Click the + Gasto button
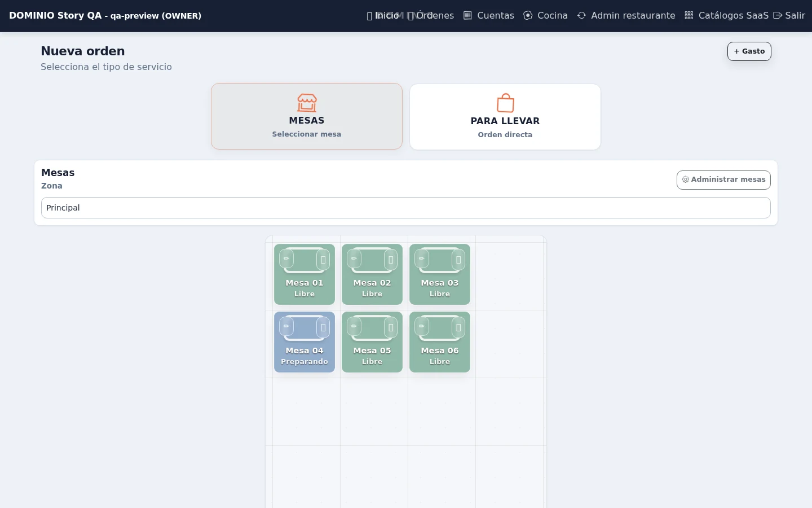This screenshot has height=508, width=812. tap(749, 51)
